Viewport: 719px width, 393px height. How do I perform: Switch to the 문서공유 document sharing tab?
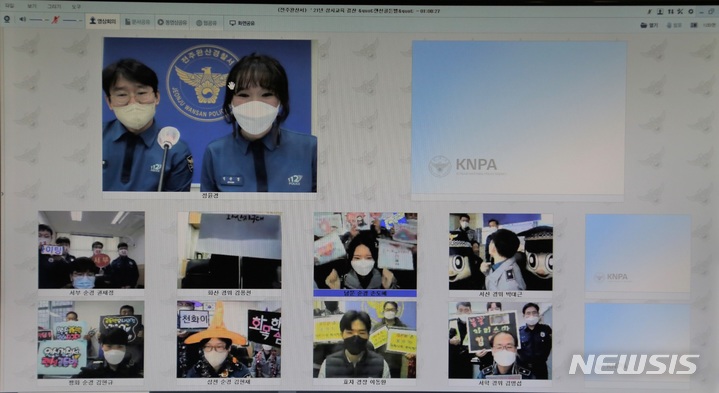pos(138,22)
